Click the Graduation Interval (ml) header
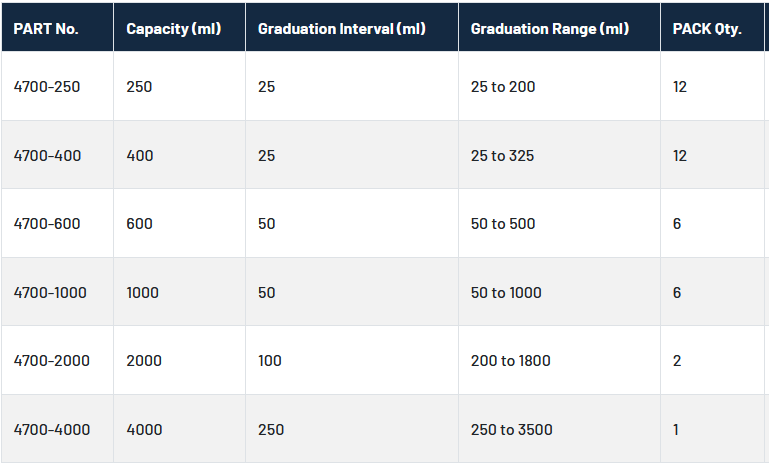This screenshot has height=473, width=769. [341, 28]
